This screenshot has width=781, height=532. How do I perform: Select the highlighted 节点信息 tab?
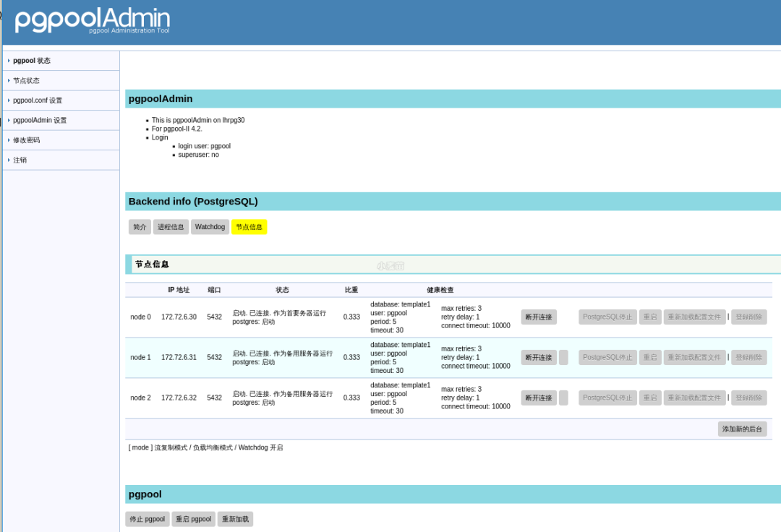click(249, 227)
